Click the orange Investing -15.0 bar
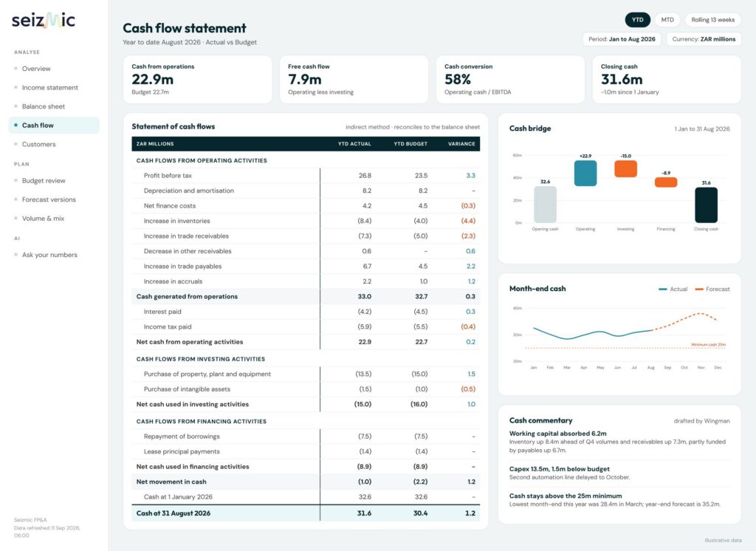The image size is (756, 551). pyautogui.click(x=625, y=169)
